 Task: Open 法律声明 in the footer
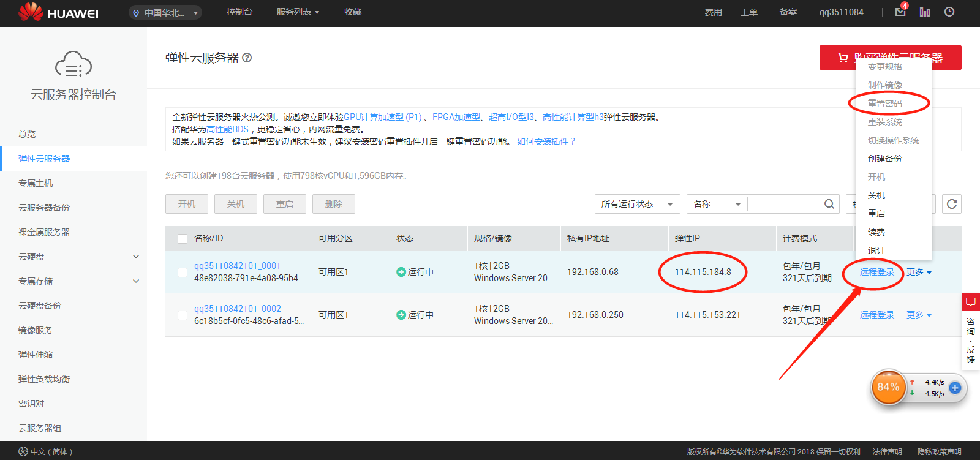click(888, 451)
